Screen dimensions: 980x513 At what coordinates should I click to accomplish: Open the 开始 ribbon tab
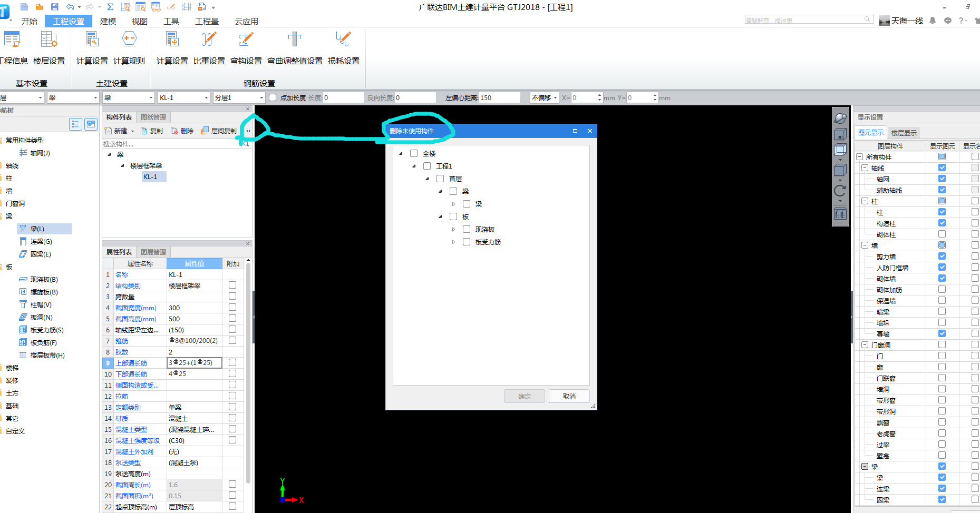30,21
